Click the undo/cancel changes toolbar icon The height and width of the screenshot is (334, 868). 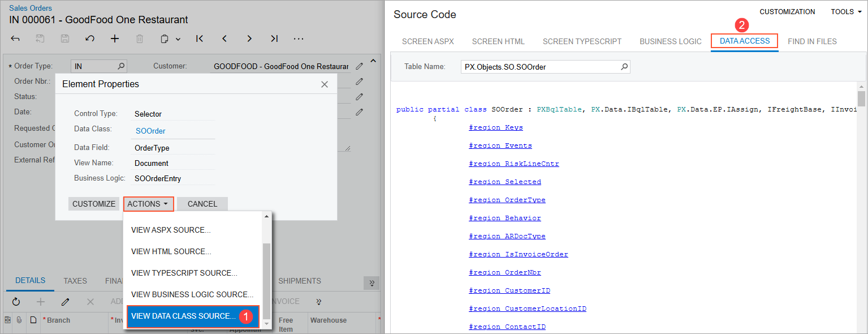(90, 38)
